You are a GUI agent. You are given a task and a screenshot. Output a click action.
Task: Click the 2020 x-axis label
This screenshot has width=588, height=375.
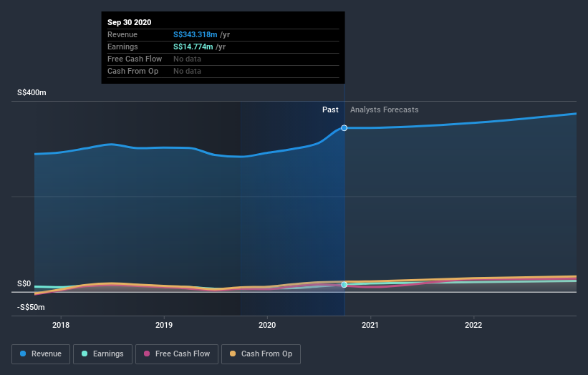click(x=267, y=325)
